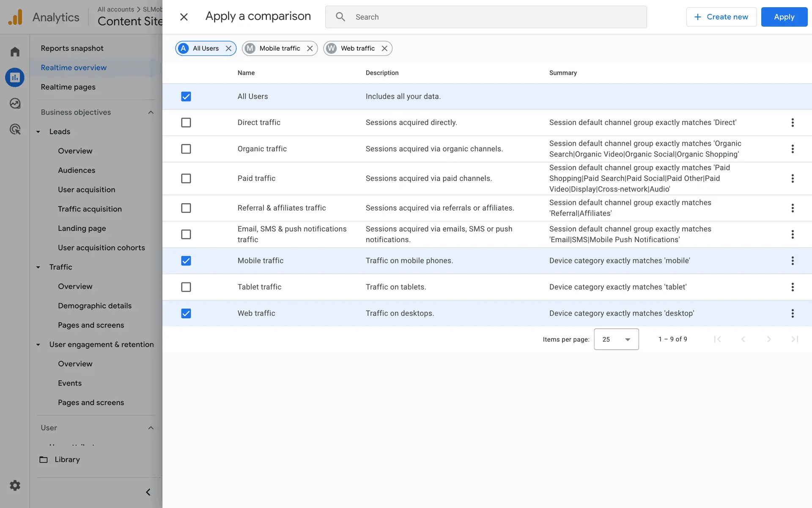
Task: Open the more options menu for Direct traffic
Action: [x=793, y=122]
